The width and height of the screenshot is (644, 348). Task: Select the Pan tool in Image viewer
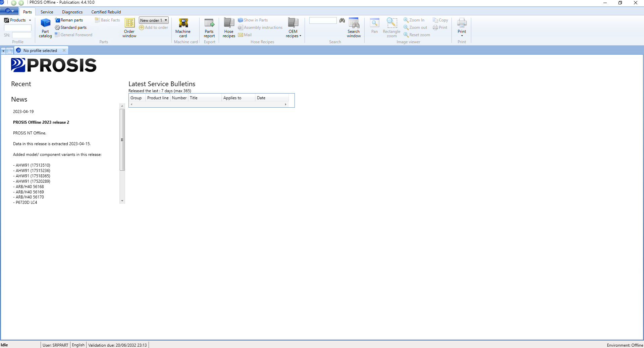tap(374, 27)
